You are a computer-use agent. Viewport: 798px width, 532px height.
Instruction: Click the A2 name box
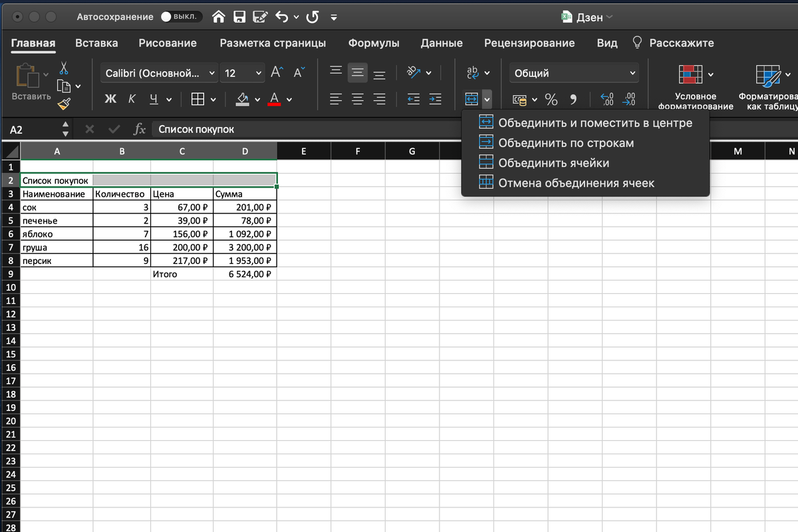35,129
